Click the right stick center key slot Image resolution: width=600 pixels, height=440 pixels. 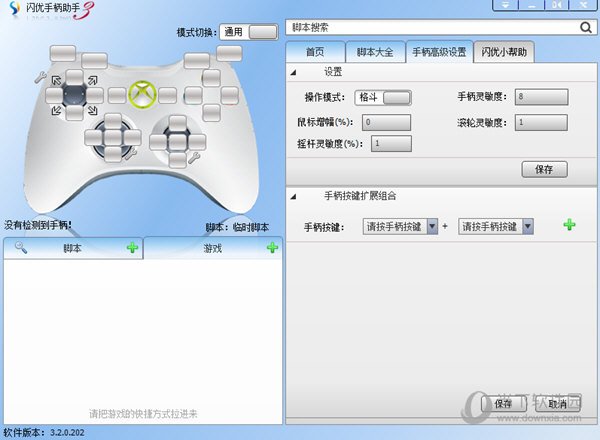178,142
